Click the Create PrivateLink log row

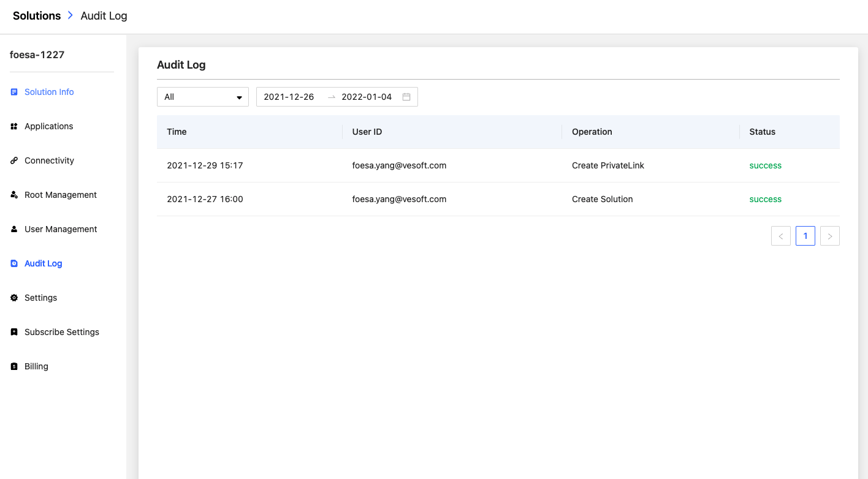[498, 165]
